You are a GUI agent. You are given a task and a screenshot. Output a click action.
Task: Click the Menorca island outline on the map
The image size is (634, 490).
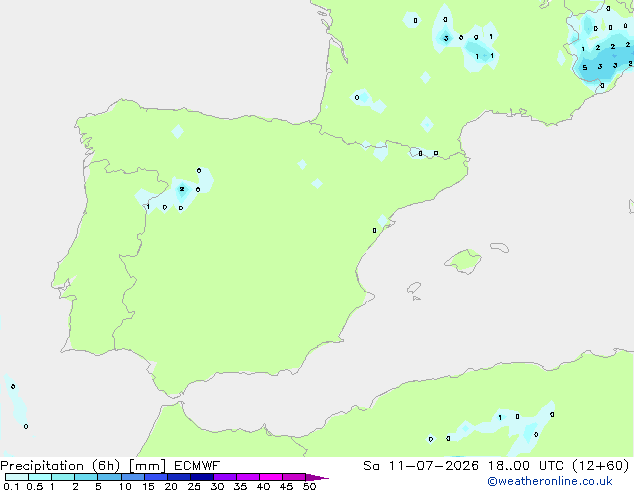[x=500, y=247]
